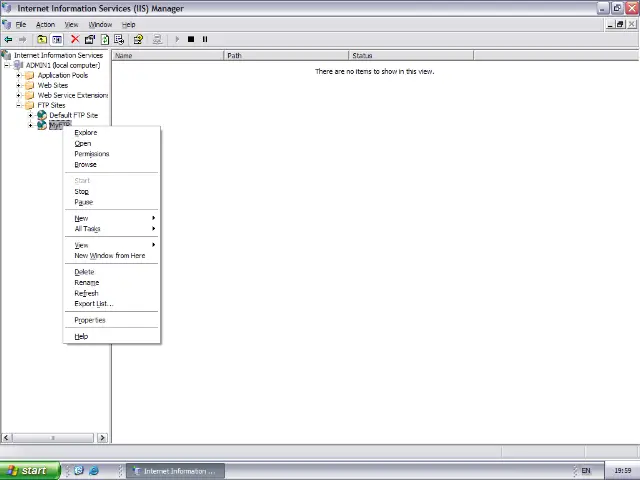Open the Window menu
The height and width of the screenshot is (480, 640).
100,24
